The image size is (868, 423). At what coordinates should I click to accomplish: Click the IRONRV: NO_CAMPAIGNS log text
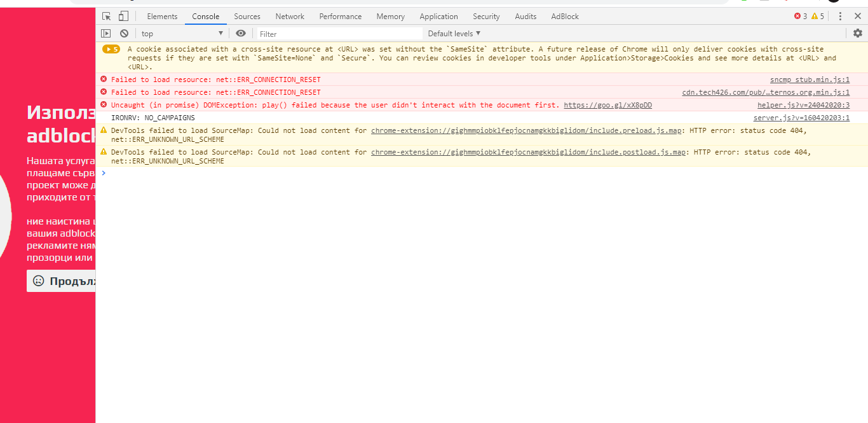(153, 118)
